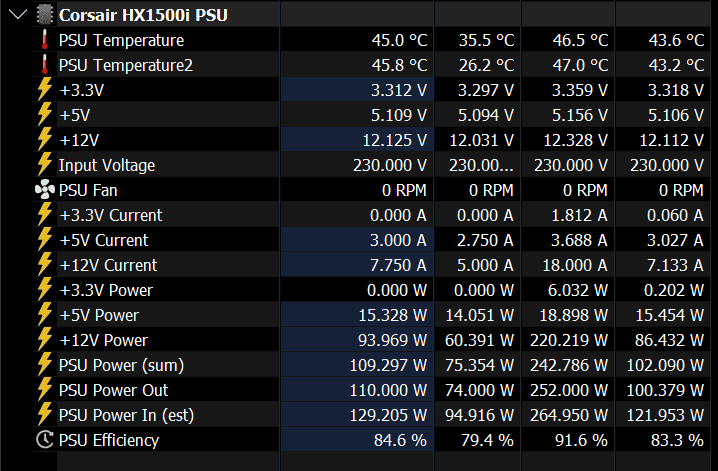Select the PSU Temperature2 sensor row
718x471 pixels.
(x=372, y=65)
